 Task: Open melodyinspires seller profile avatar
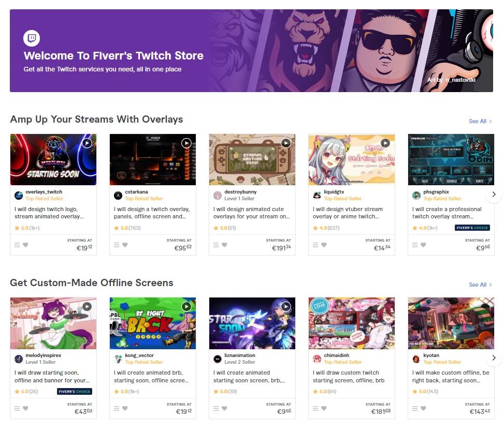[19, 359]
